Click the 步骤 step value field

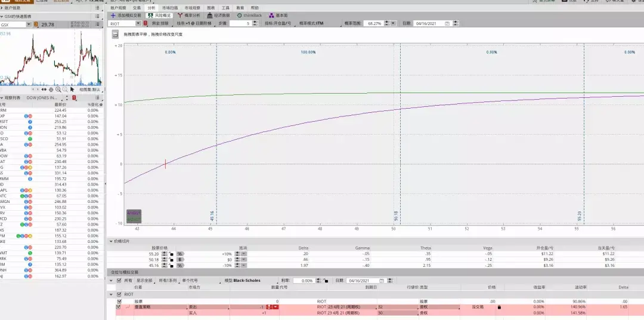[240, 23]
